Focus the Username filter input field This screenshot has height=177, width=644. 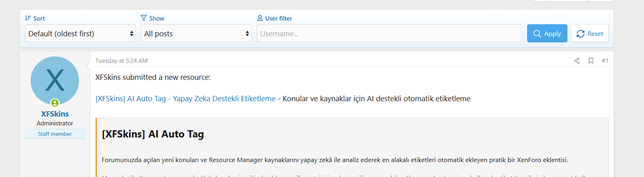[x=389, y=33]
